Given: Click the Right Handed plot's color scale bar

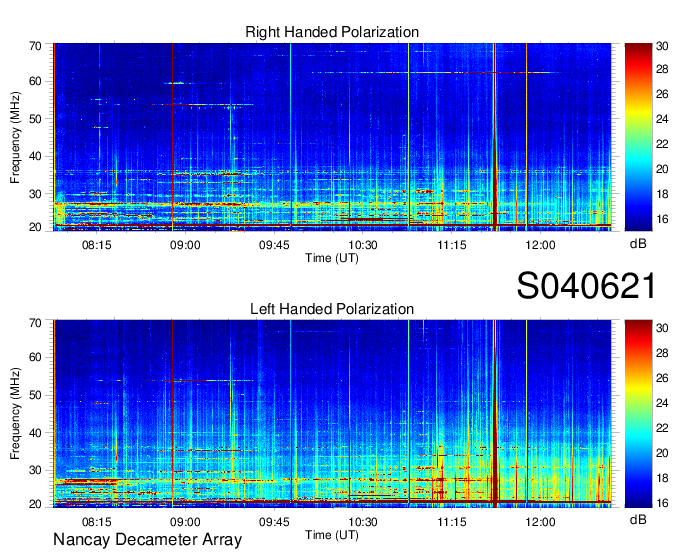Looking at the screenshot, I should click(x=638, y=137).
